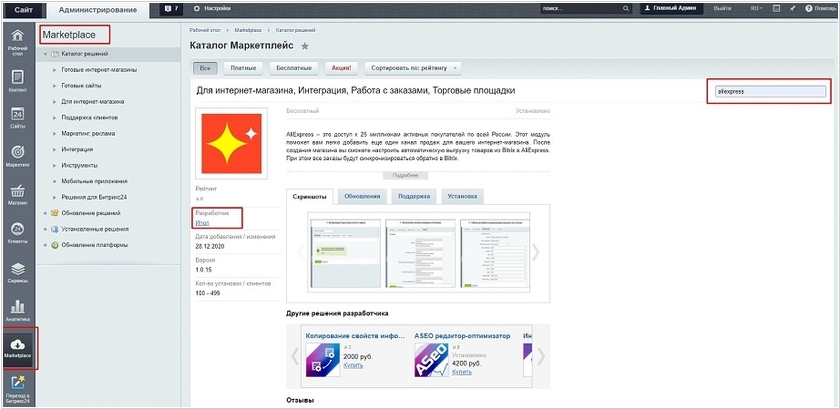
Task: Click the panel layout icon in top bar
Action: (x=776, y=9)
